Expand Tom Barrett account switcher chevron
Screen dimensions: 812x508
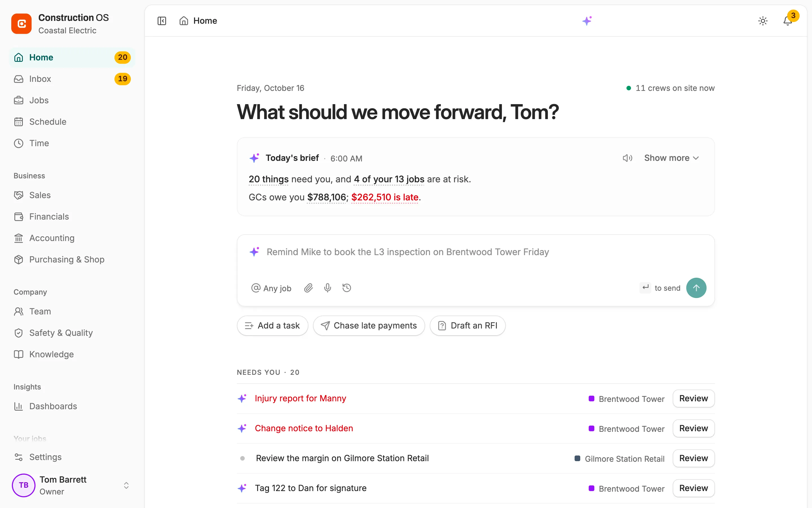126,485
